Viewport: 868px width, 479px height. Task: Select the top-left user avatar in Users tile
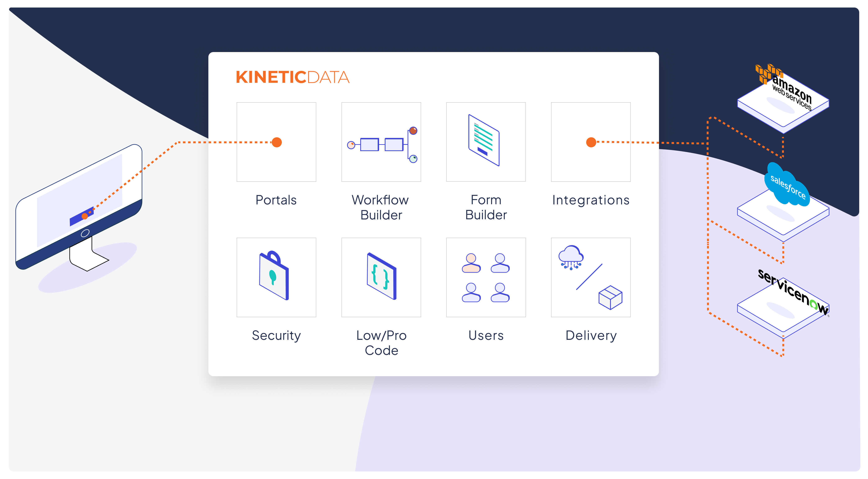coord(471,263)
